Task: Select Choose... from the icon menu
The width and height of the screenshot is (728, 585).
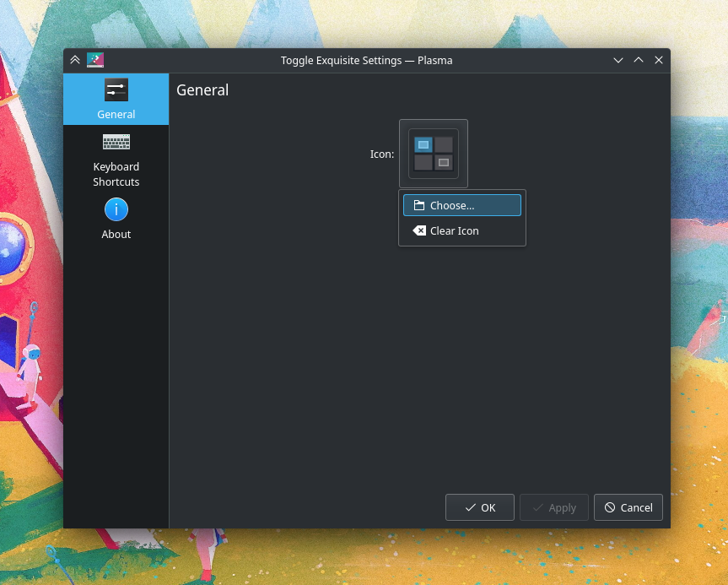Action: click(x=462, y=205)
